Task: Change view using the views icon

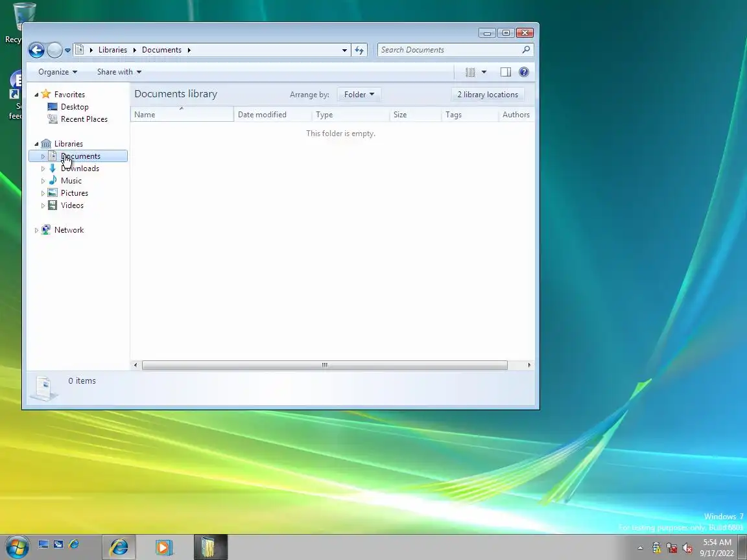Action: click(470, 72)
